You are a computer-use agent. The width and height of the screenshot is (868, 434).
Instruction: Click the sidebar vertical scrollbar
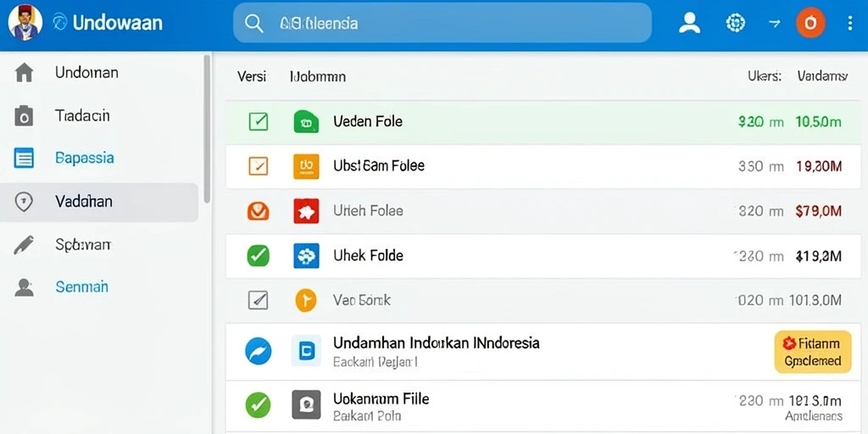[x=207, y=129]
